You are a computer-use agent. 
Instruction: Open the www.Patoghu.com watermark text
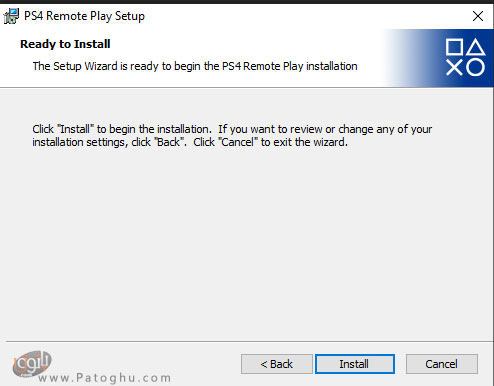tap(105, 378)
